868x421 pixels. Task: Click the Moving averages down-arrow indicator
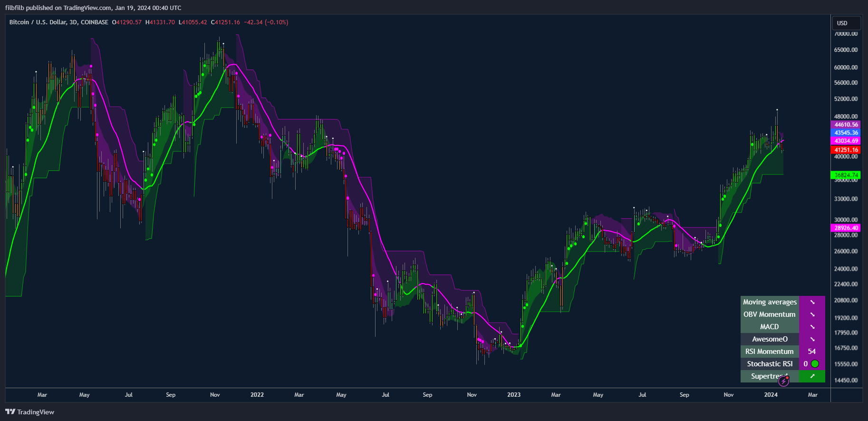812,302
